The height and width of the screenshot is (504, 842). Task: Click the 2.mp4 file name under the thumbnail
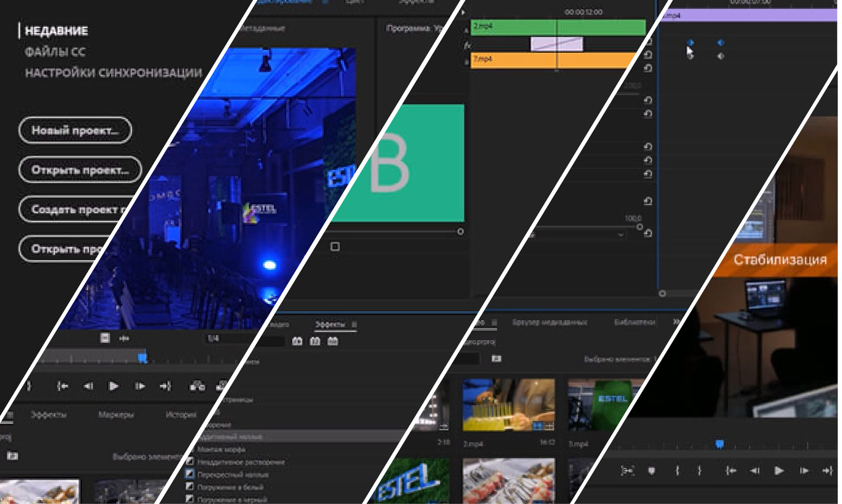[x=473, y=444]
